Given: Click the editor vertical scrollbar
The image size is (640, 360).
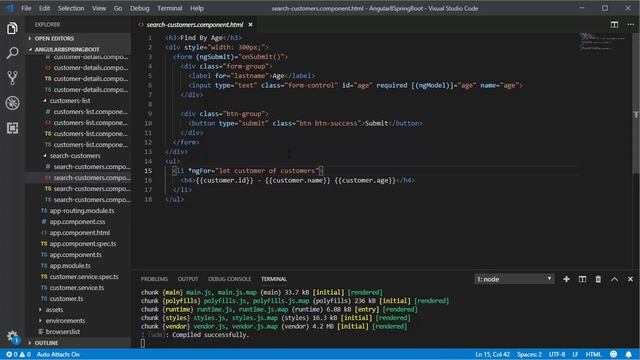Looking at the screenshot, I should (636, 104).
